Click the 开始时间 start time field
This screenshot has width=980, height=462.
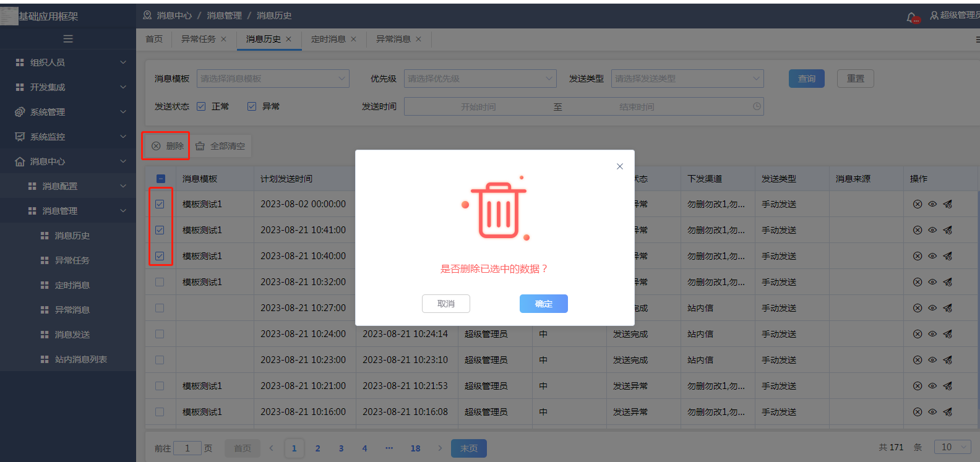pos(478,107)
